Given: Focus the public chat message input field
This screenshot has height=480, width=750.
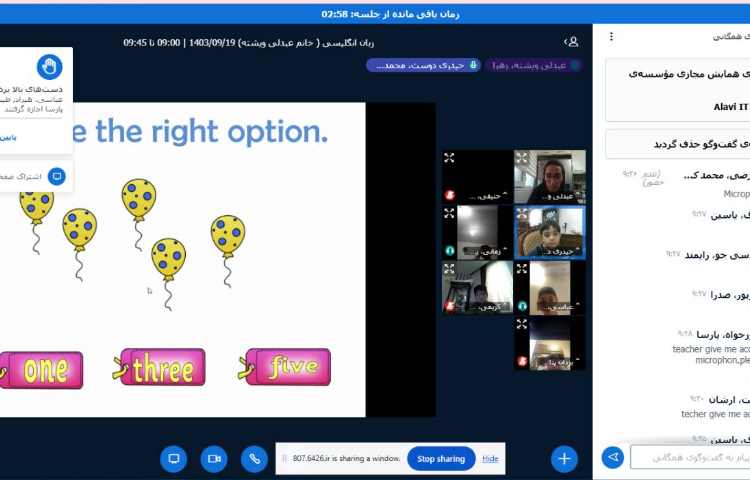Looking at the screenshot, I should (690, 457).
